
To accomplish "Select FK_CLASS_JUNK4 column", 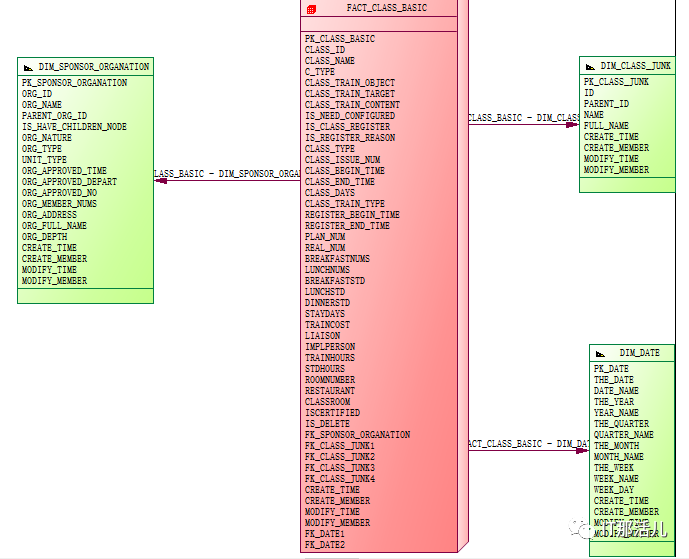I will point(340,479).
